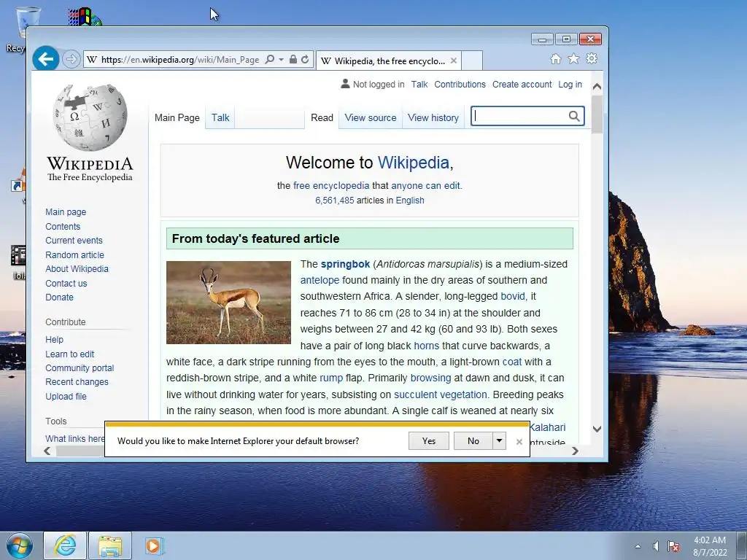747x560 pixels.
Task: Click the Donate link
Action: click(59, 297)
